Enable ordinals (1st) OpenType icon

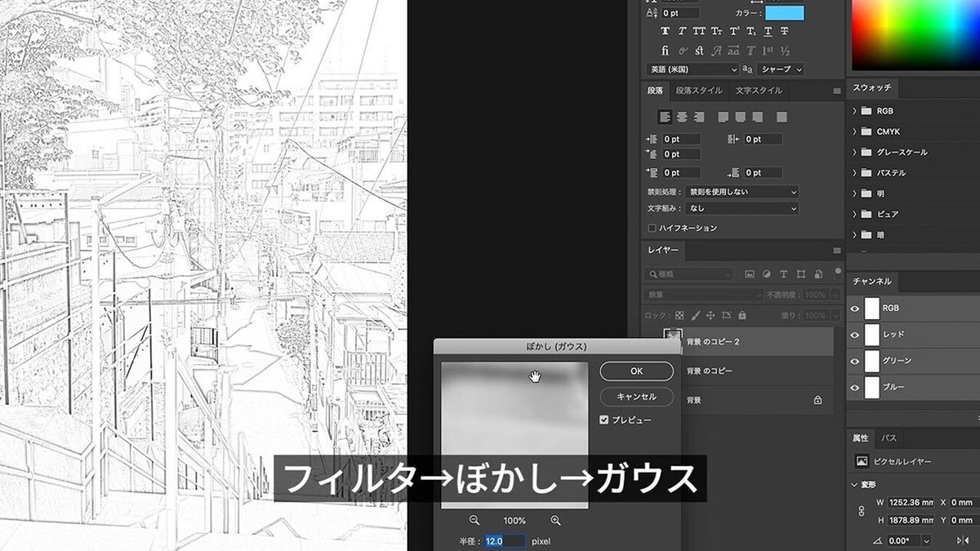click(767, 51)
